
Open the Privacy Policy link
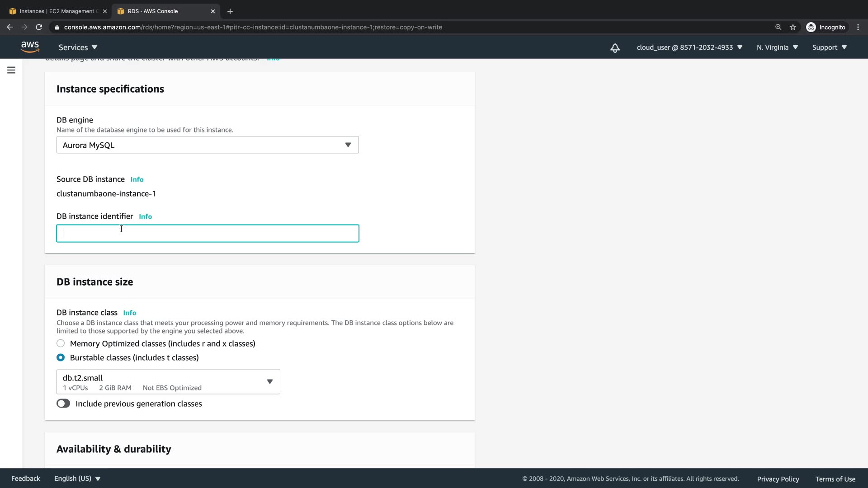(x=778, y=479)
